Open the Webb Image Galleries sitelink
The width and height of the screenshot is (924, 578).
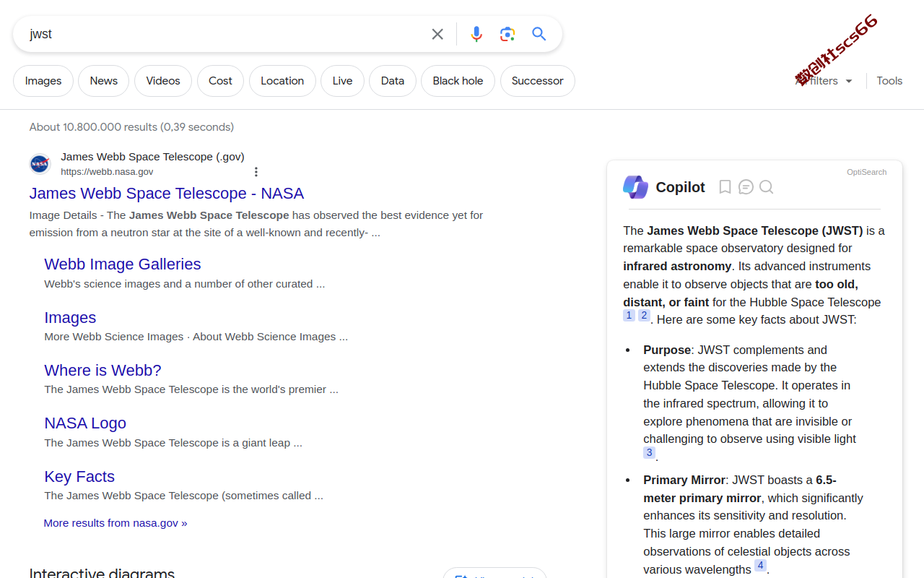coord(123,264)
